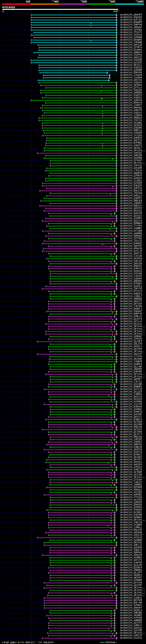Click the query label AV519429

(8, 7)
